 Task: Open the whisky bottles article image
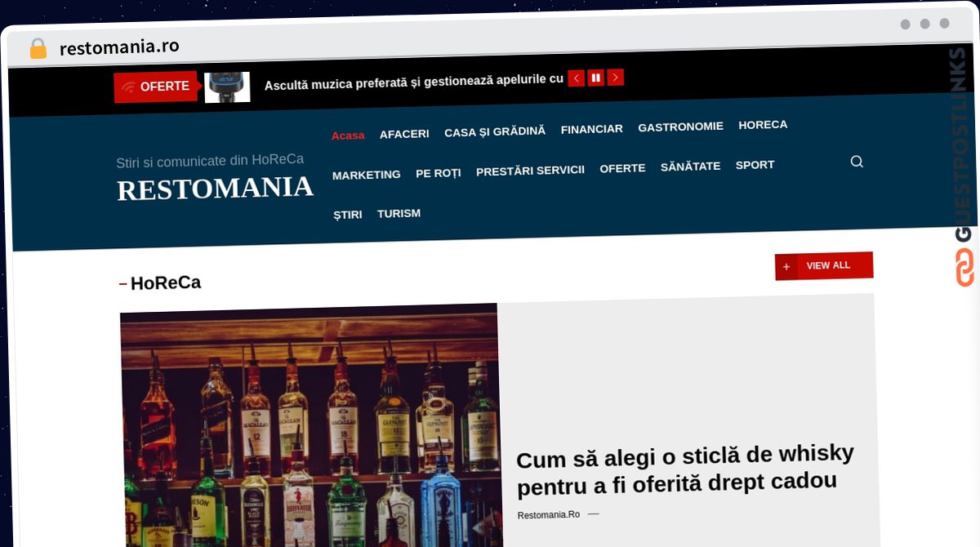pos(310,425)
